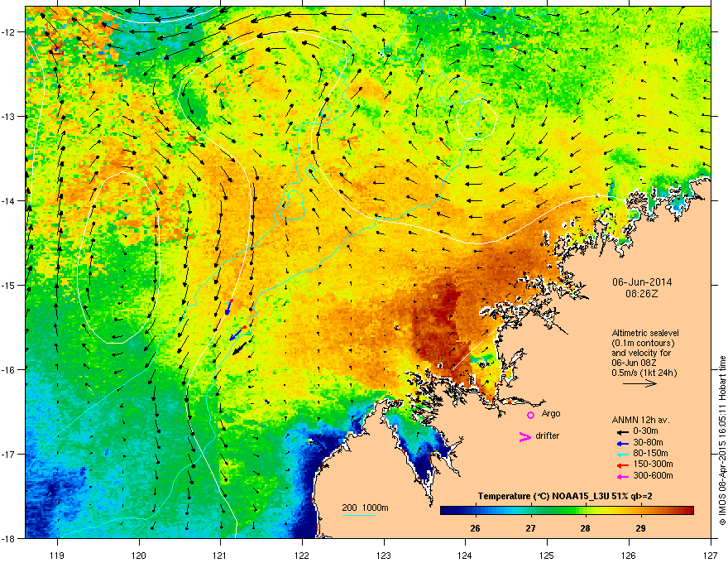Screen dimensions: 728x563
Task: Click the blue 30-80m arrow legend symbol
Action: [x=622, y=444]
